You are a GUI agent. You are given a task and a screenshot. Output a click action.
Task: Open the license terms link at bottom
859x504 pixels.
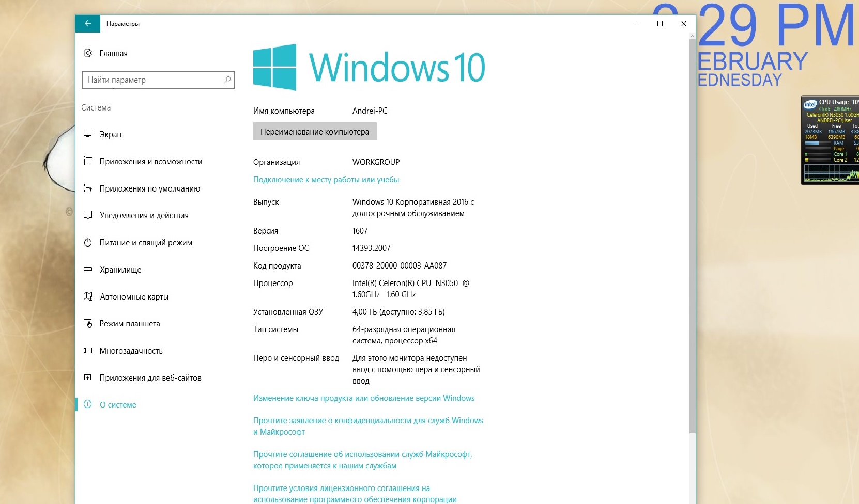(x=355, y=494)
